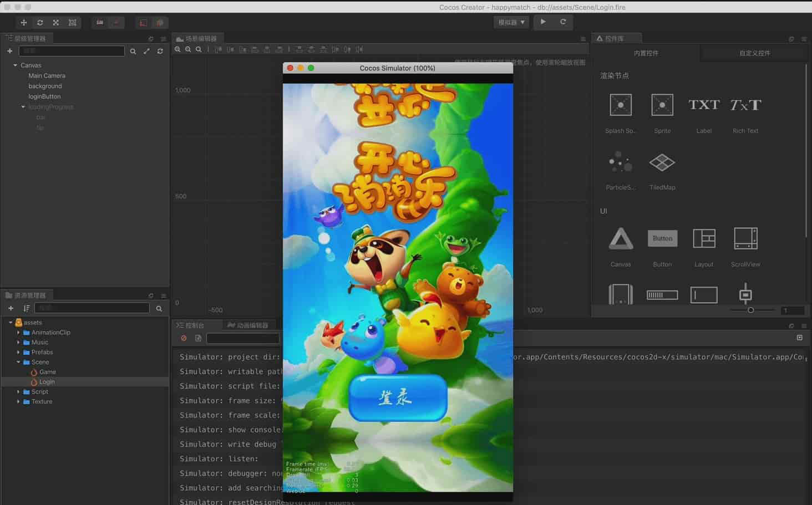
Task: Choose the Rich Text node icon
Action: point(745,105)
